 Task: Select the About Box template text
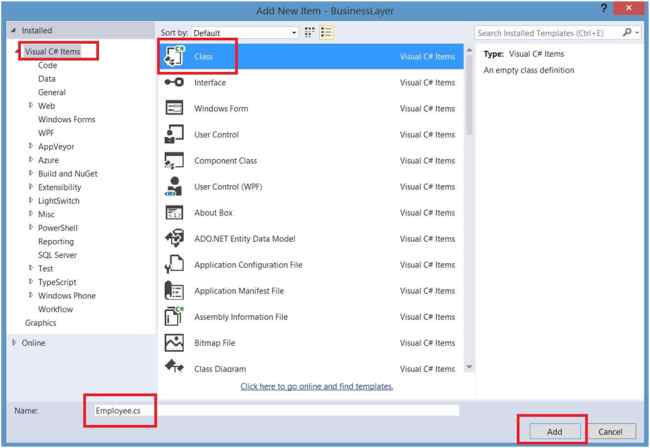[213, 213]
